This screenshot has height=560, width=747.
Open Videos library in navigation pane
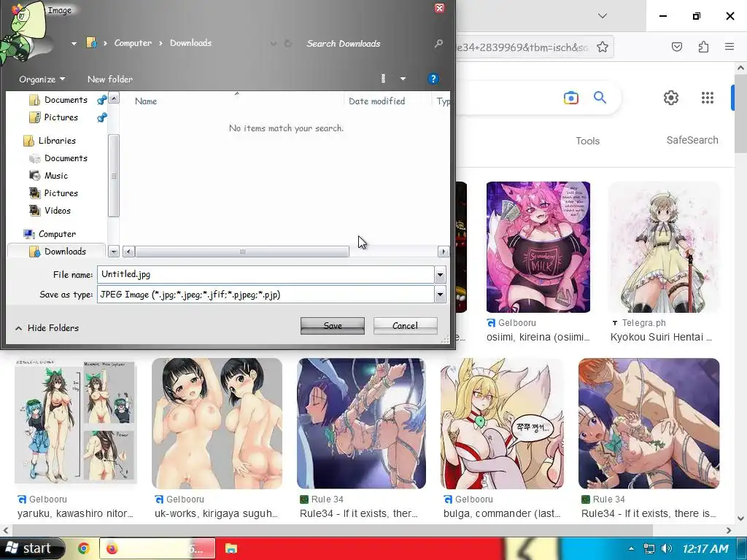coord(57,211)
